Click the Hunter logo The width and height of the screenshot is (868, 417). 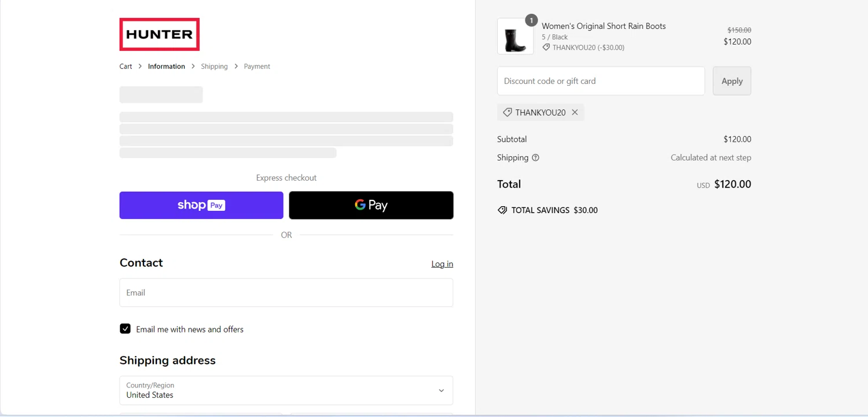(159, 34)
